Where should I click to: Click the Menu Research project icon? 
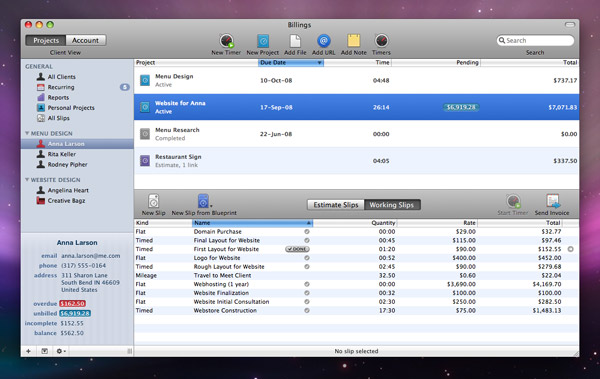[x=145, y=134]
